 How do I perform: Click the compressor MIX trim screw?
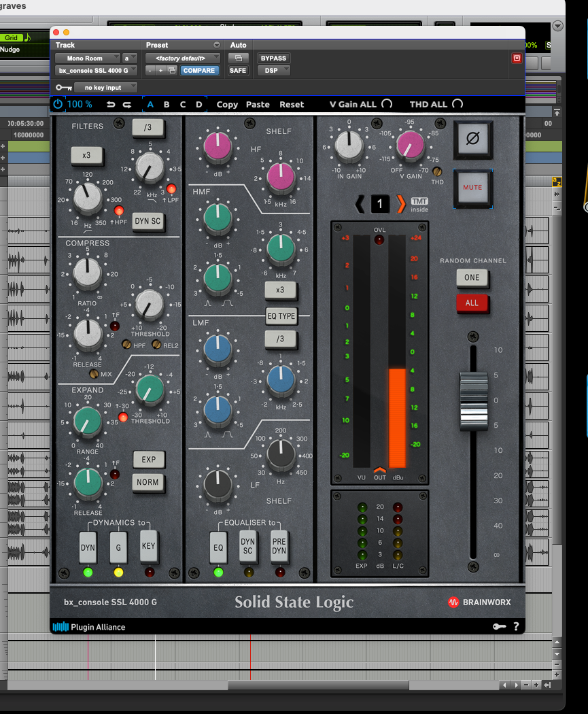(94, 374)
